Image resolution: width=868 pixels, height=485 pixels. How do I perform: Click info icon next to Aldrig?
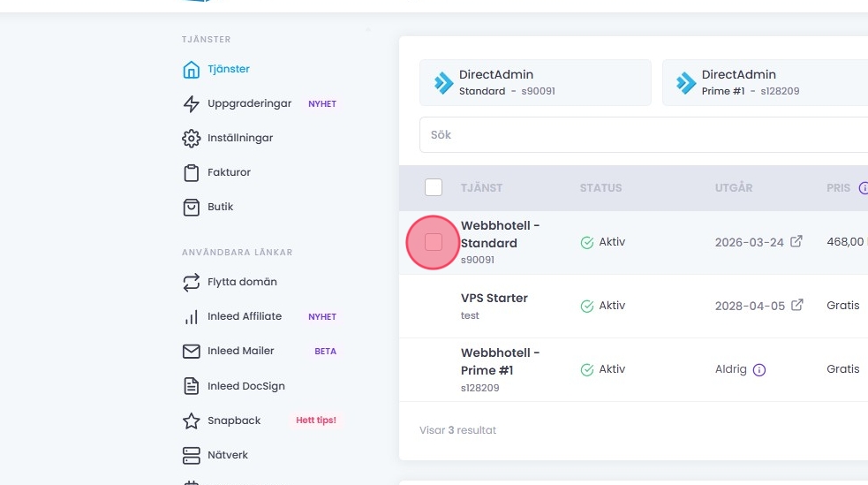click(759, 370)
